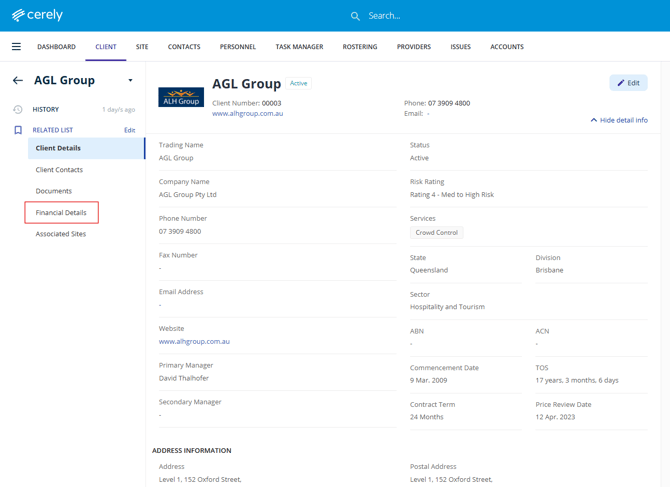Click the AGL Group Pty Ltd value
Image resolution: width=670 pixels, height=487 pixels.
point(188,194)
